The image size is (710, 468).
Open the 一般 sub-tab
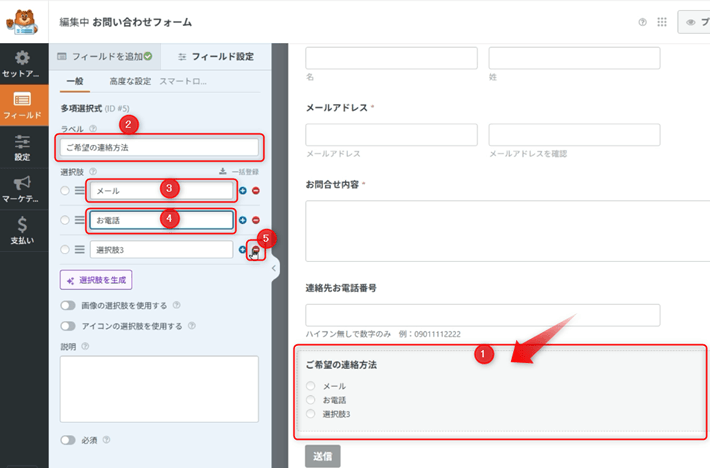tap(75, 81)
